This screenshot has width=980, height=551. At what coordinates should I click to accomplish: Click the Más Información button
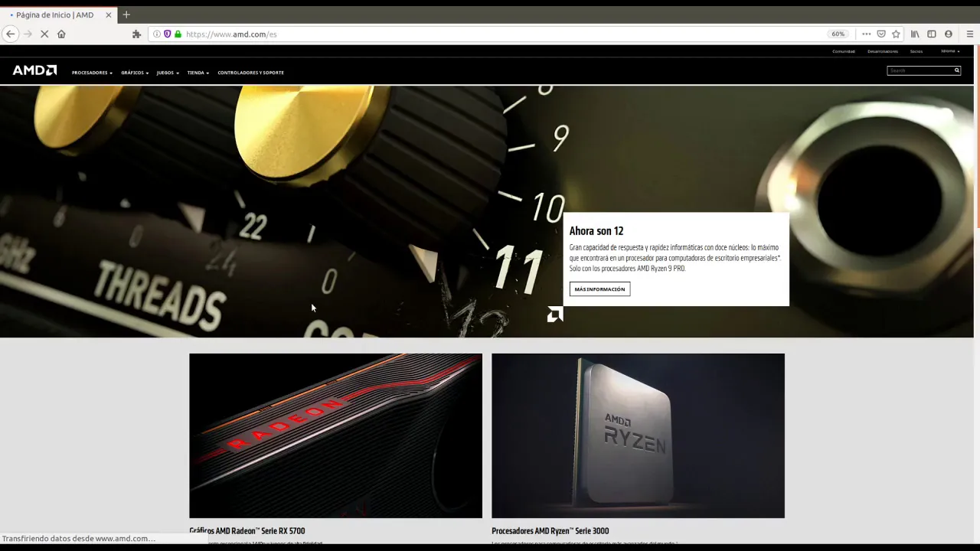point(599,289)
